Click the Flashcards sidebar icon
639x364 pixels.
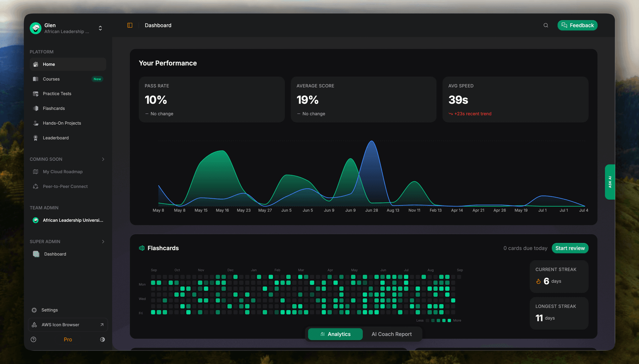(x=35, y=108)
